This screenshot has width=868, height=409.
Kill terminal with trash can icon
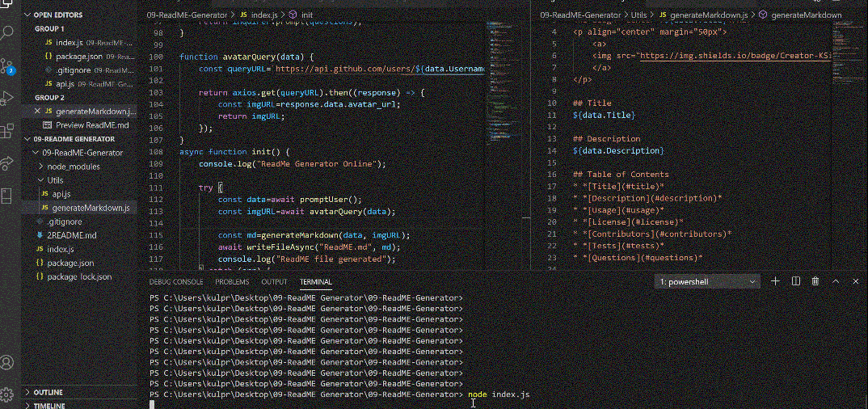pos(815,281)
